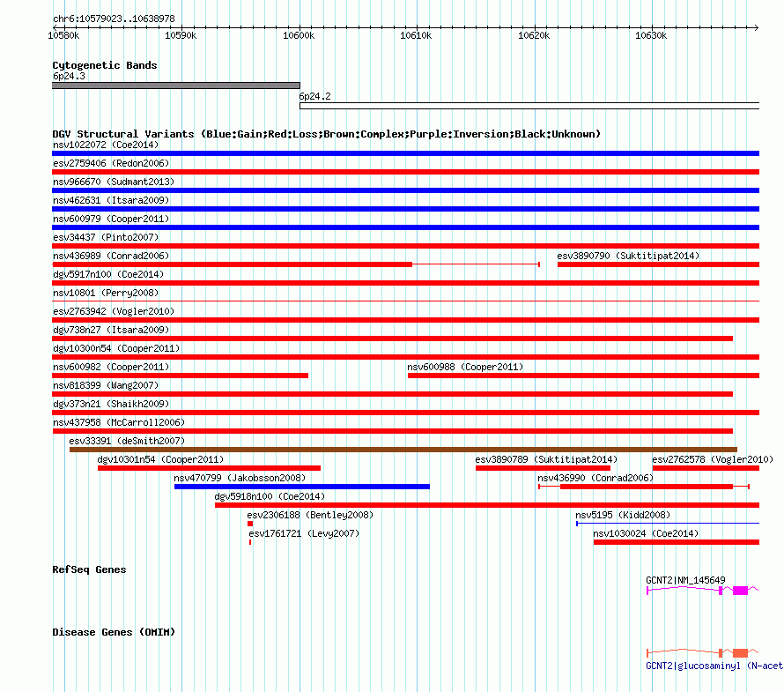Viewport: 784px width, 692px height.
Task: Click dgv5918n100 (Coe2014) variant label
Action: coord(270,496)
